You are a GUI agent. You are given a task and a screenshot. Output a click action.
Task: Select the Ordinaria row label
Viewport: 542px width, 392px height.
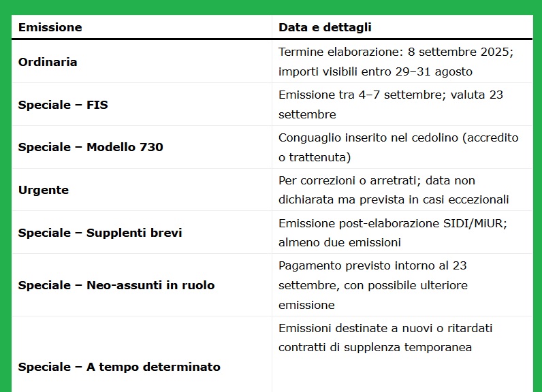(x=48, y=62)
